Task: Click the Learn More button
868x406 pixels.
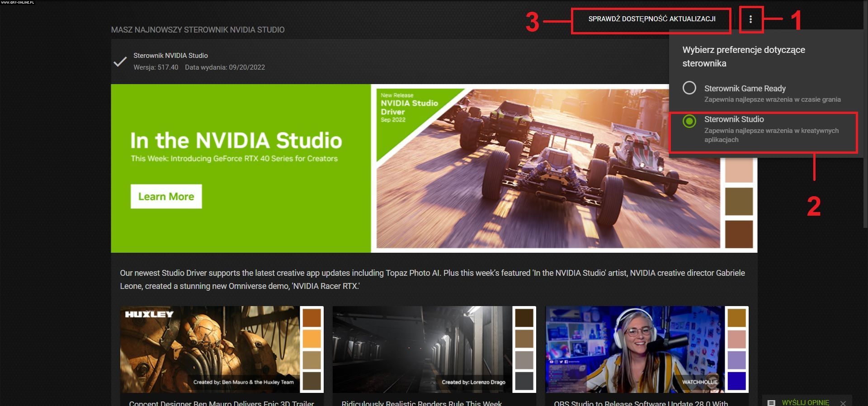Action: coord(166,197)
